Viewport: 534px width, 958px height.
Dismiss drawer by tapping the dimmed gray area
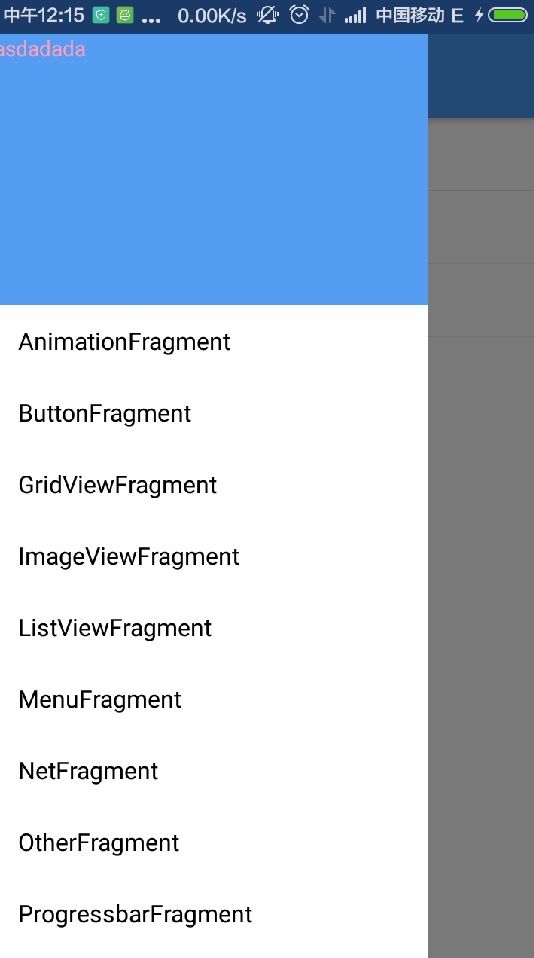[481, 538]
